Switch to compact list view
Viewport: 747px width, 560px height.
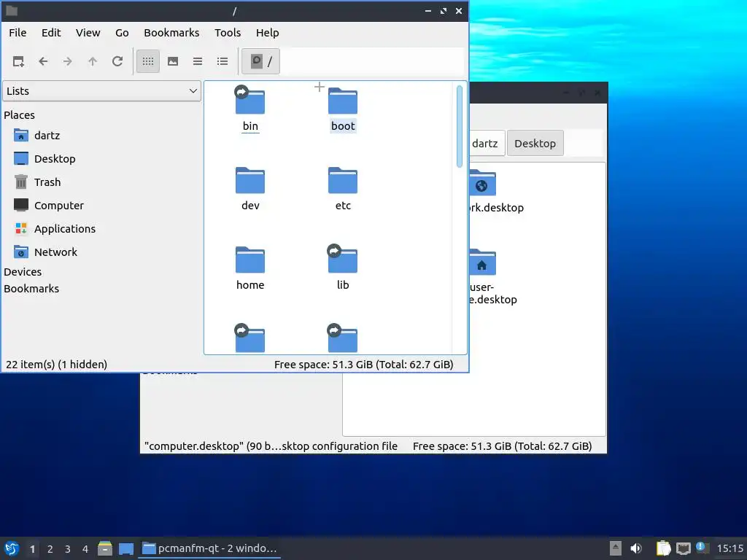(x=198, y=61)
